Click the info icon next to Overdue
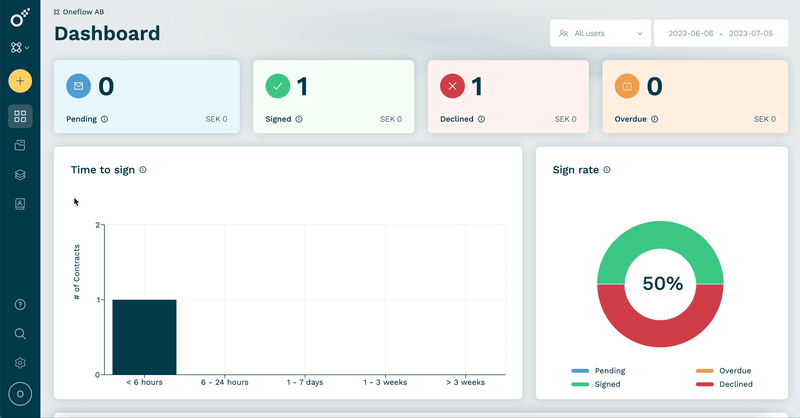The image size is (800, 418). coord(655,119)
